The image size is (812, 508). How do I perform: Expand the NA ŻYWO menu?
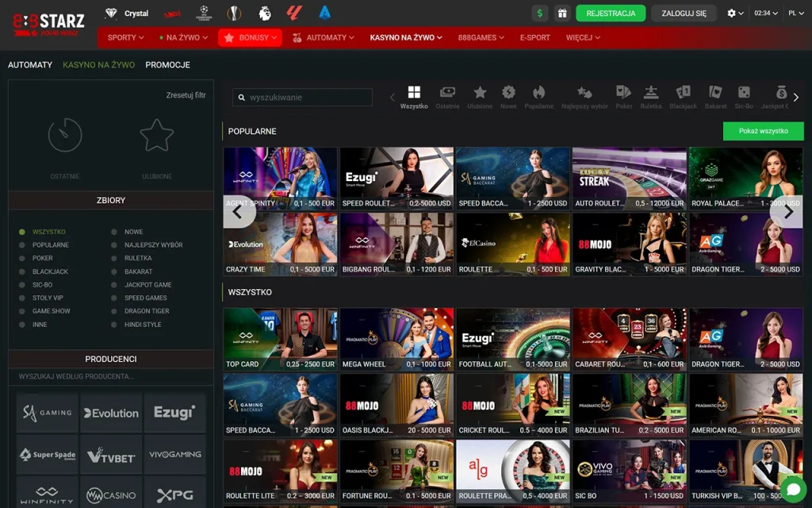184,37
